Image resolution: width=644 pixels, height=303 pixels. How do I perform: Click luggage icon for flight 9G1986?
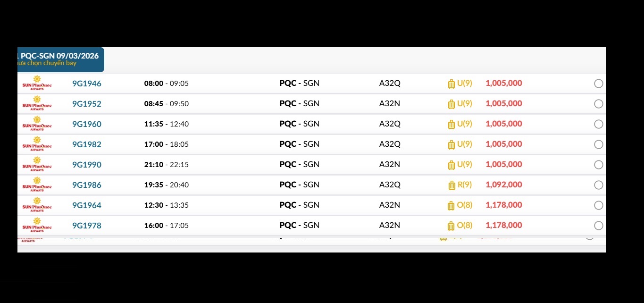point(452,185)
